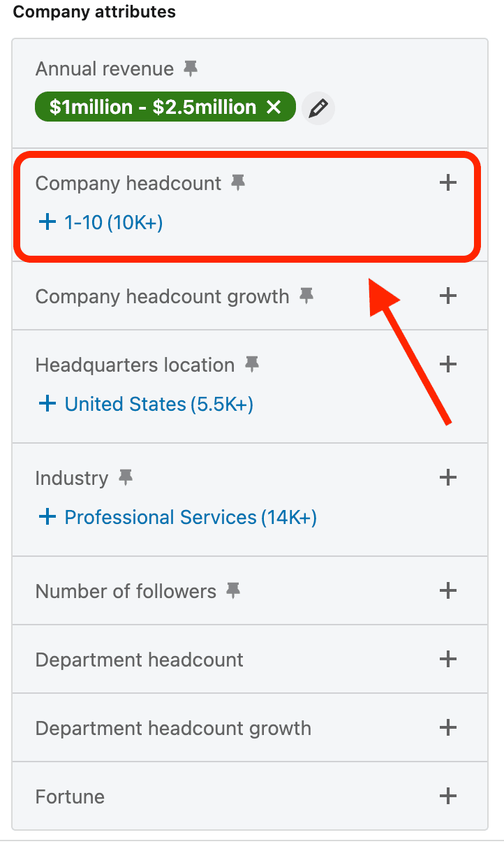Toggle pin on Headquarters location filter
The width and height of the screenshot is (504, 844).
(251, 365)
